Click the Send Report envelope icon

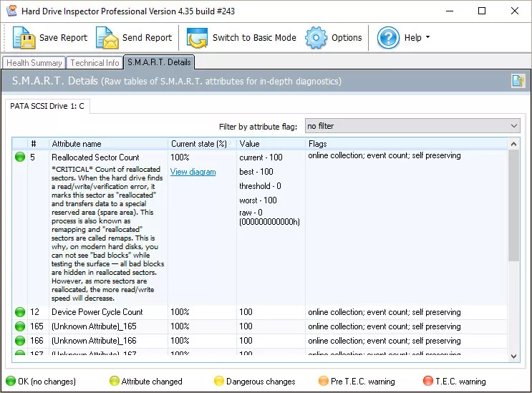coord(107,38)
